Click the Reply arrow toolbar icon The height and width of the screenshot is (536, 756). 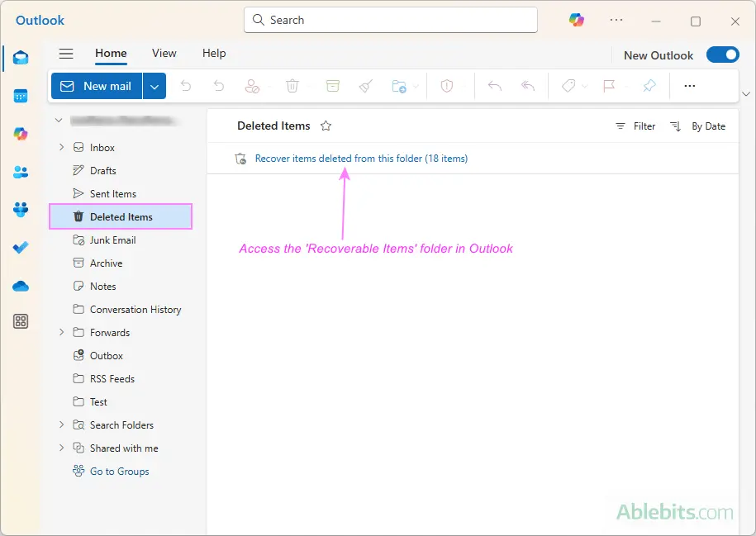(495, 86)
